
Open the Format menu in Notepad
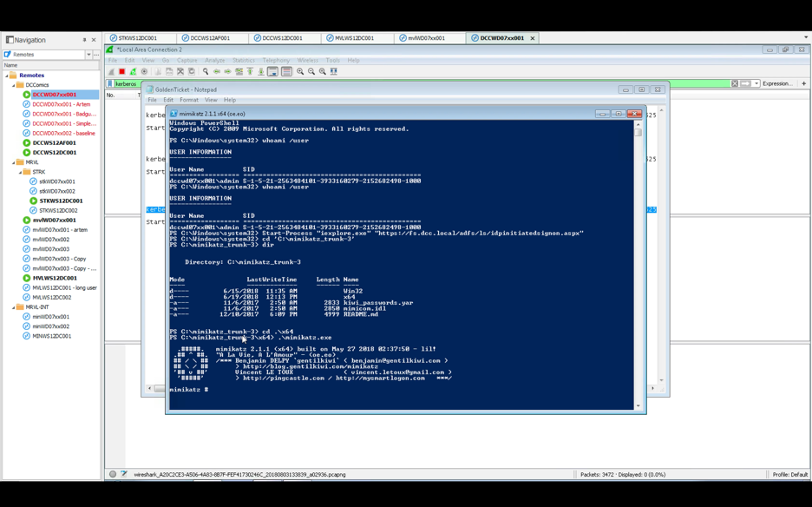click(x=189, y=100)
